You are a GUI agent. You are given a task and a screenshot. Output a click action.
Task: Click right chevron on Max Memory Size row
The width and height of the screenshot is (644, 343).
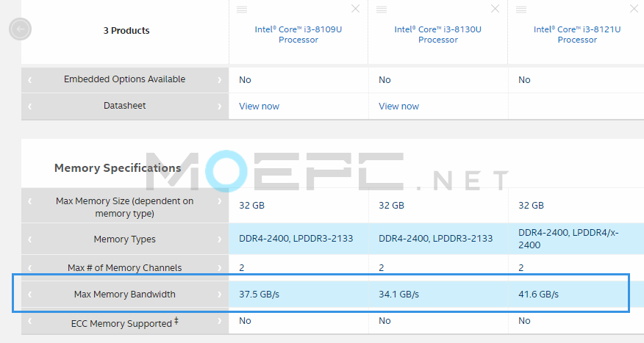point(219,201)
